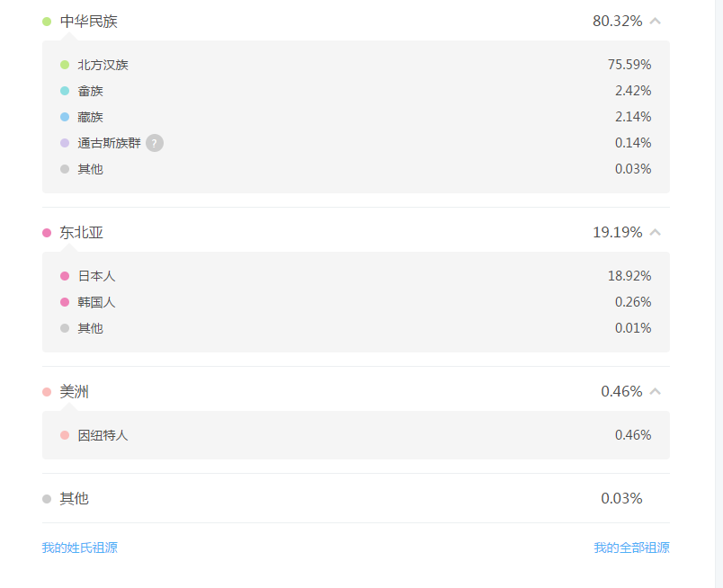Select the 北方汉族 row

tap(356, 65)
